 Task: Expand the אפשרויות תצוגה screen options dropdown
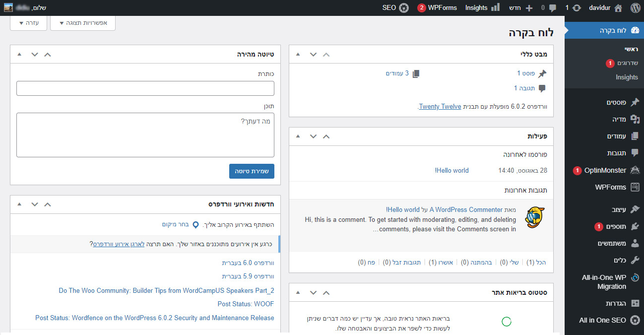pos(83,23)
